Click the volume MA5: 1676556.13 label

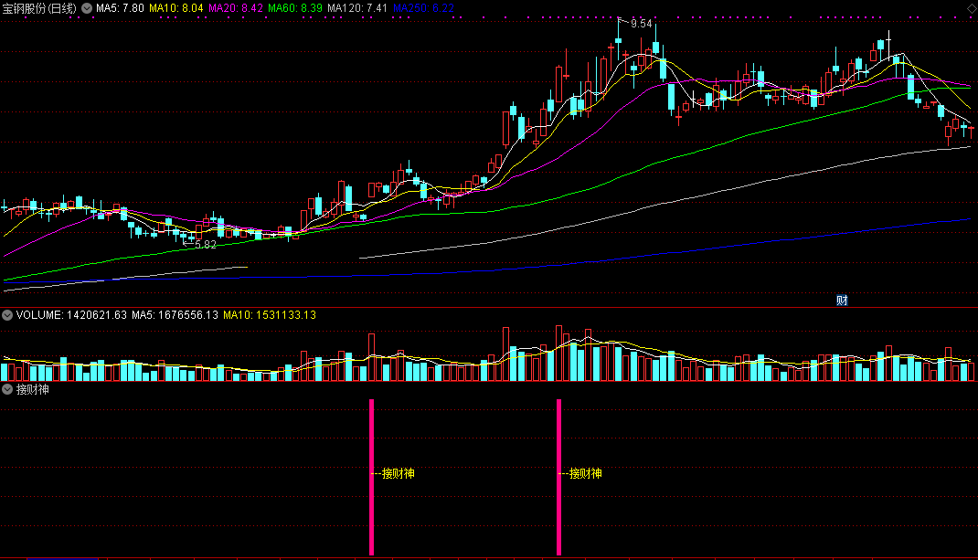coord(175,315)
